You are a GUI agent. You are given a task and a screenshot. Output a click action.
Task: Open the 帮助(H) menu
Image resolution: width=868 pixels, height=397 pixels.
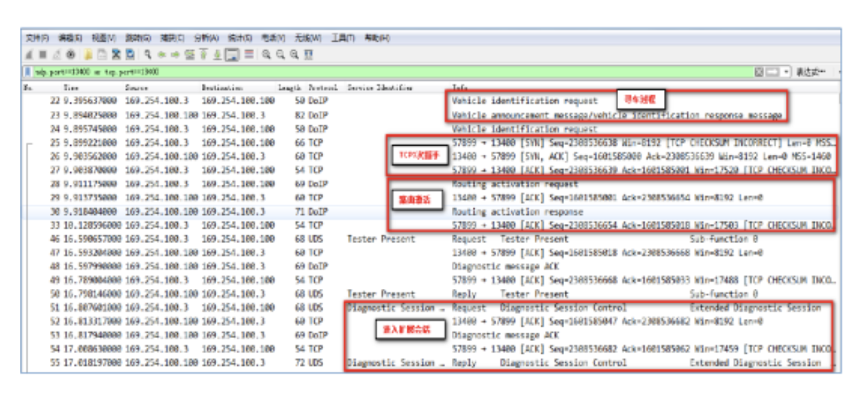pos(377,38)
